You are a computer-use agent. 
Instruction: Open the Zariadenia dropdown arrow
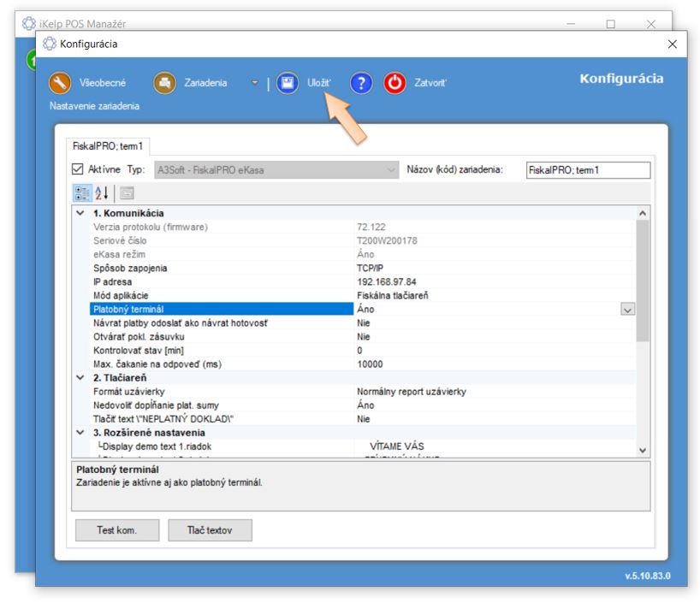254,83
